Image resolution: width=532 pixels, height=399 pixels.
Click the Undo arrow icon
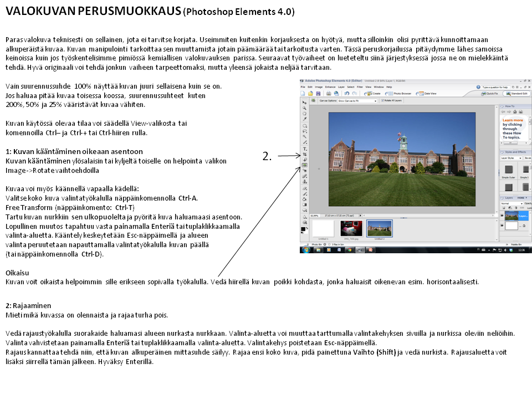[x=347, y=93]
